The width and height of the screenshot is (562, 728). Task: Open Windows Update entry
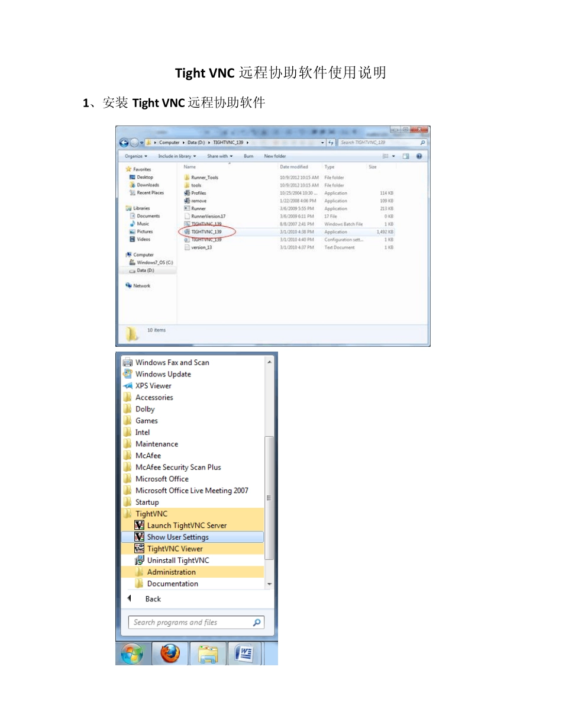point(163,374)
